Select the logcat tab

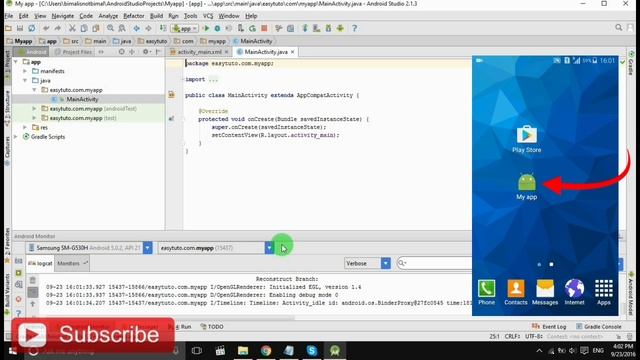click(40, 263)
